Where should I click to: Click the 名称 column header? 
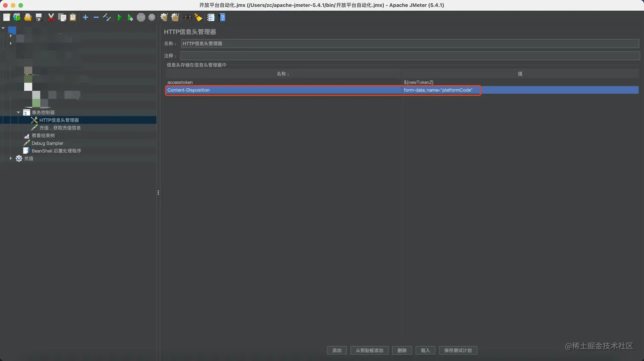[283, 74]
